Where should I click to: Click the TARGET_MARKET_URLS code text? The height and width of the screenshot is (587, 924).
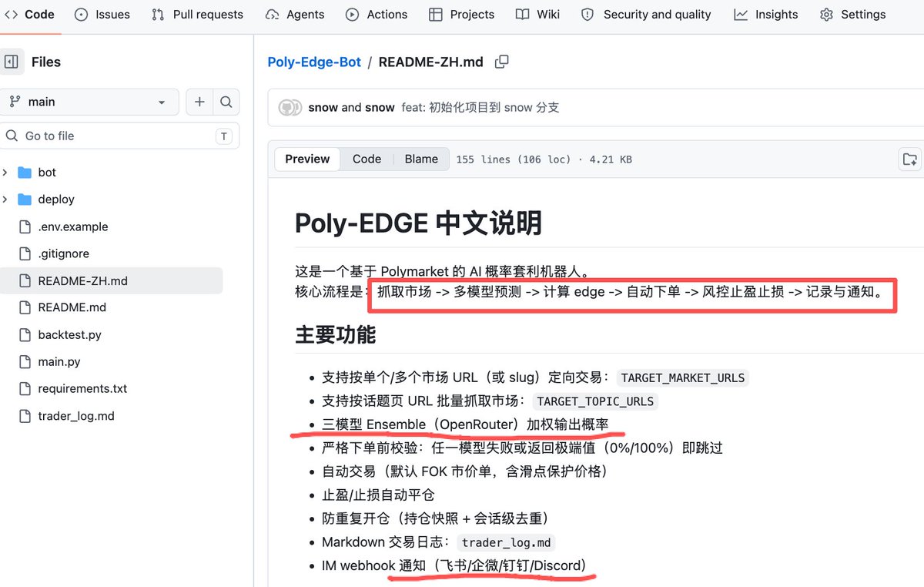click(682, 377)
